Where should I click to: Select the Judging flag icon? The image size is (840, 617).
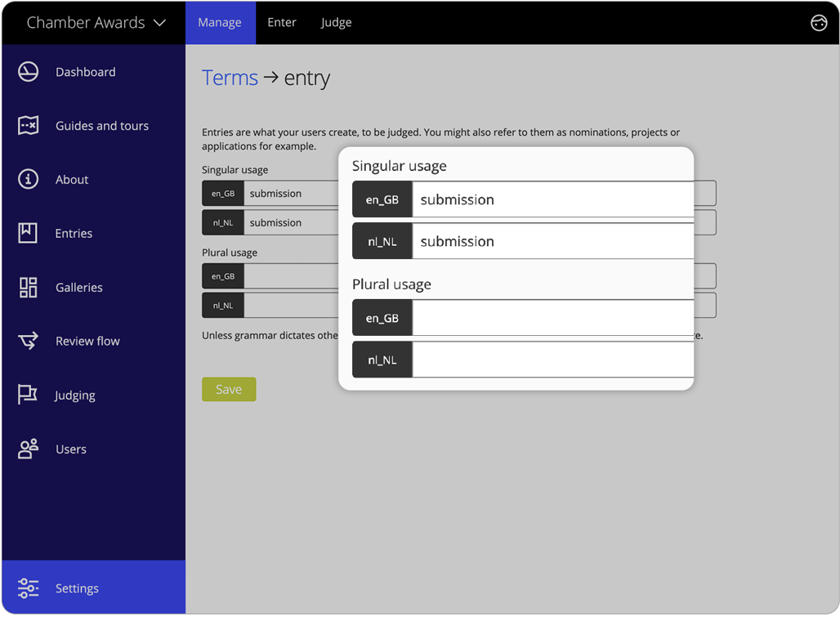click(28, 395)
